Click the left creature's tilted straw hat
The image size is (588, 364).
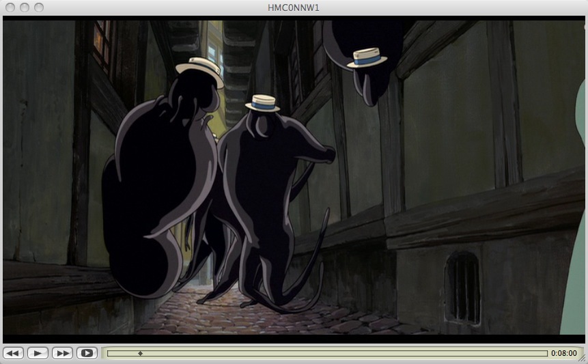200,70
